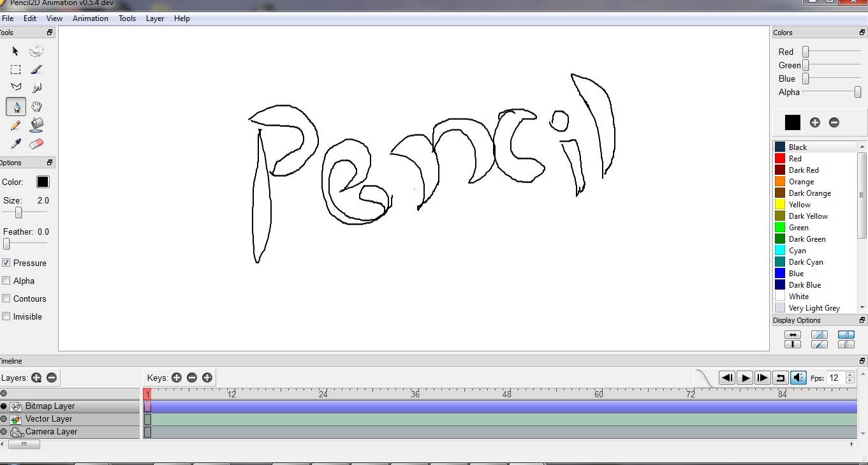Viewport: 868px width, 465px height.
Task: Undock the Options panel
Action: point(50,163)
